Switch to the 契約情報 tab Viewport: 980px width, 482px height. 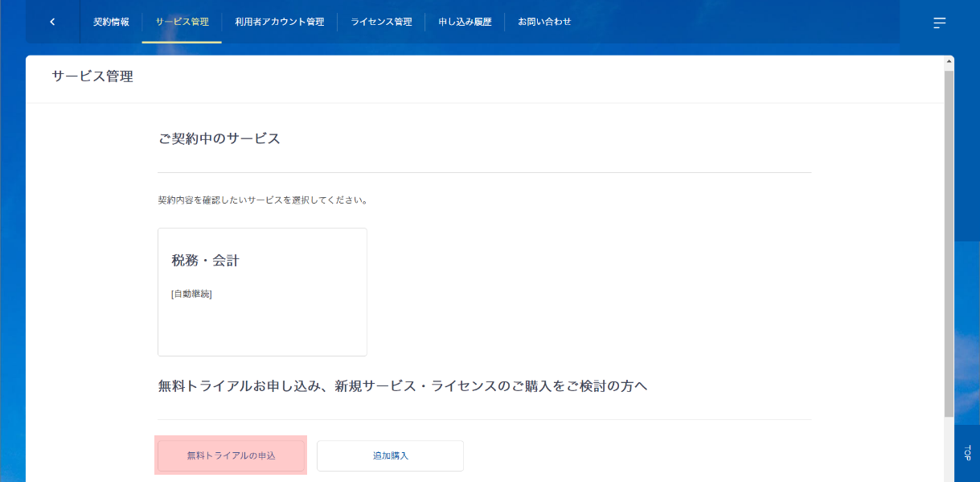[111, 22]
